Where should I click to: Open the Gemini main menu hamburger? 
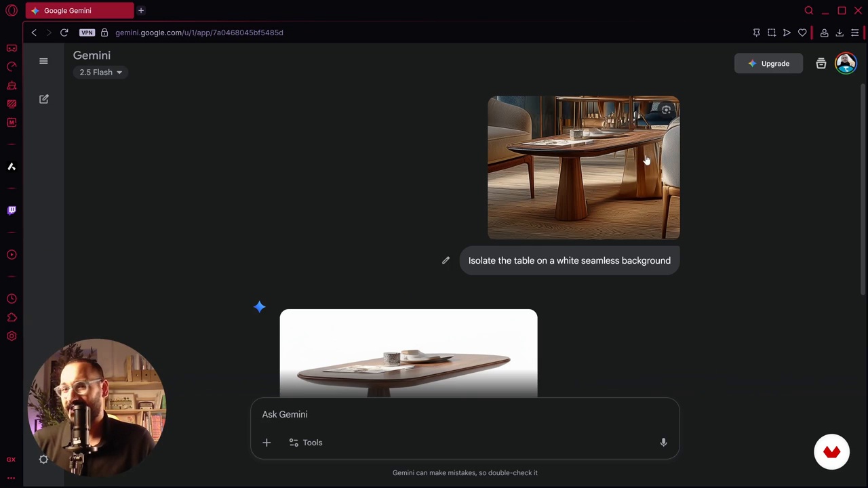point(43,61)
